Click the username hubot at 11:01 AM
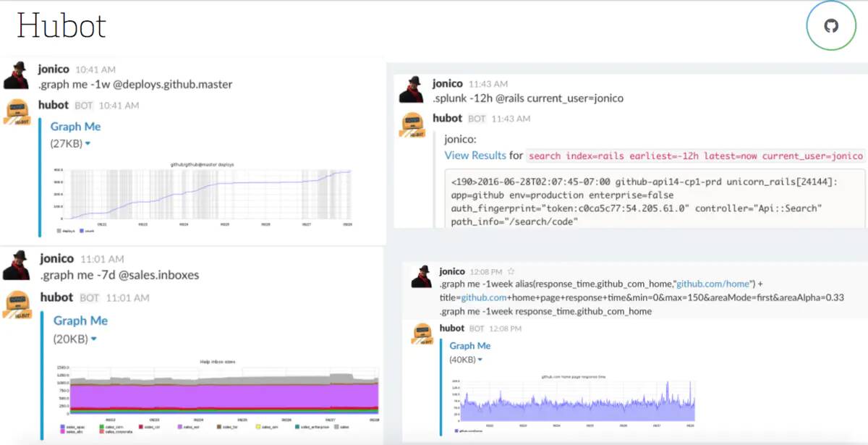 click(56, 297)
